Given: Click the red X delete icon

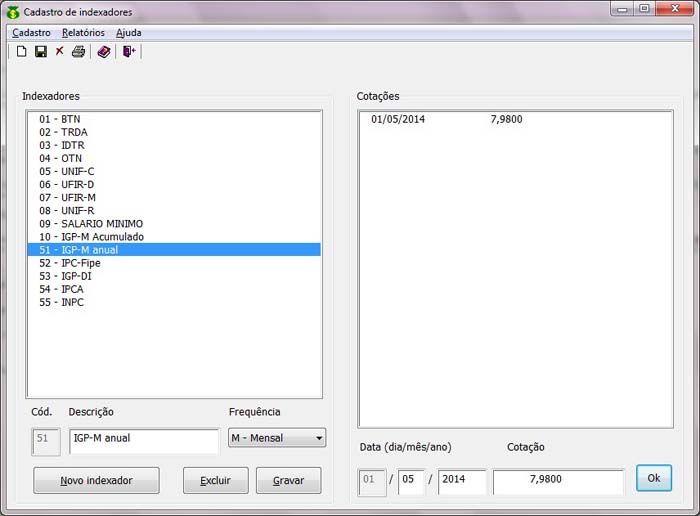Looking at the screenshot, I should (x=59, y=52).
